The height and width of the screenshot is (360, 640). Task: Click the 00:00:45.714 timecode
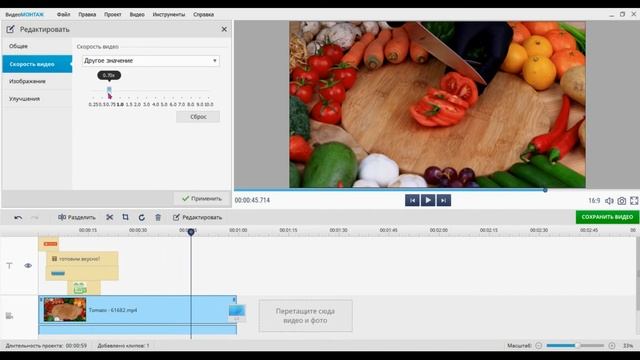(x=252, y=200)
